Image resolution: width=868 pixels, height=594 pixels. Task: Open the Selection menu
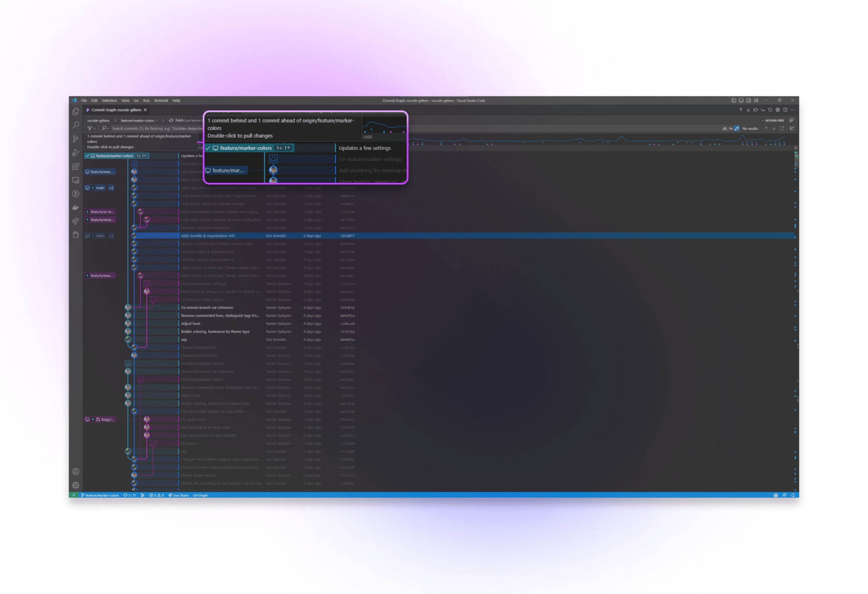coord(109,100)
